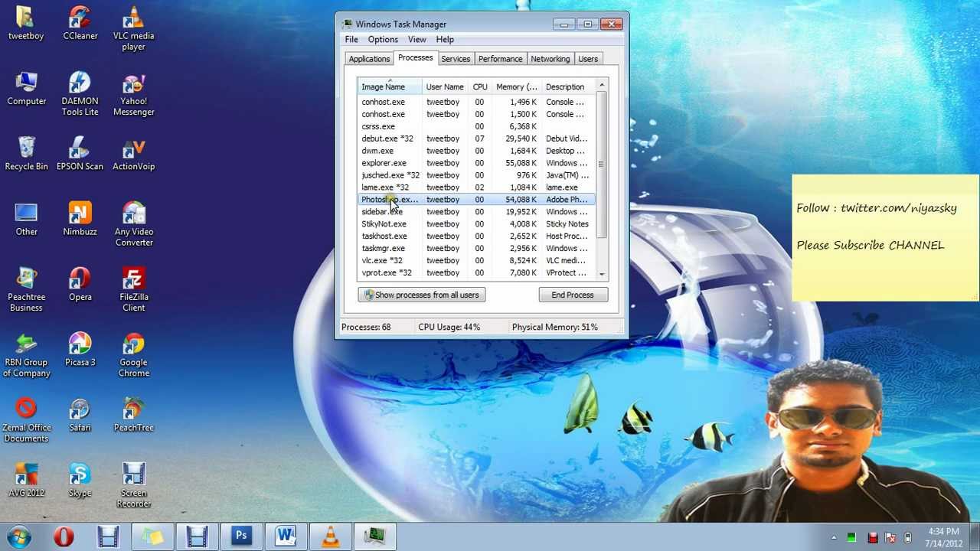Open the Help menu in Task Manager
Viewport: 980px width, 551px height.
(x=445, y=39)
